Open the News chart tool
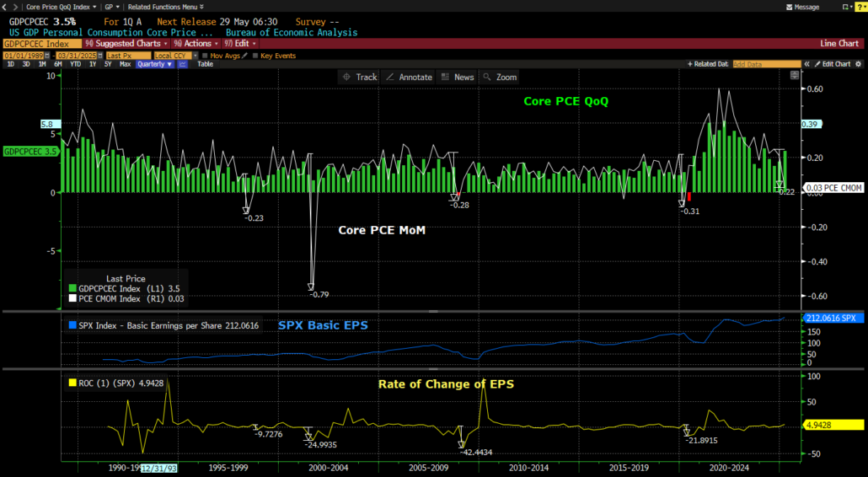This screenshot has width=868, height=477. coord(458,77)
